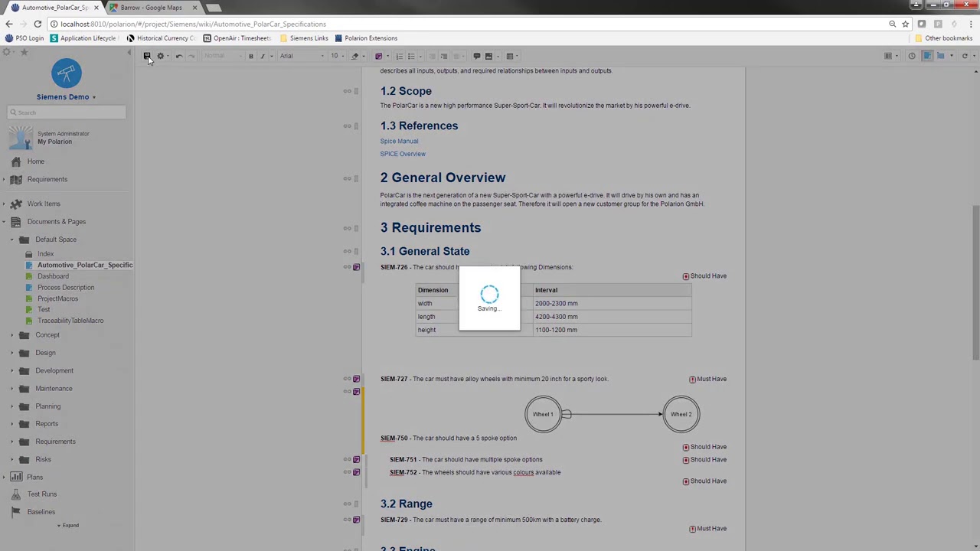Image resolution: width=980 pixels, height=551 pixels.
Task: Click the blue telescope project logo
Action: pyautogui.click(x=66, y=73)
